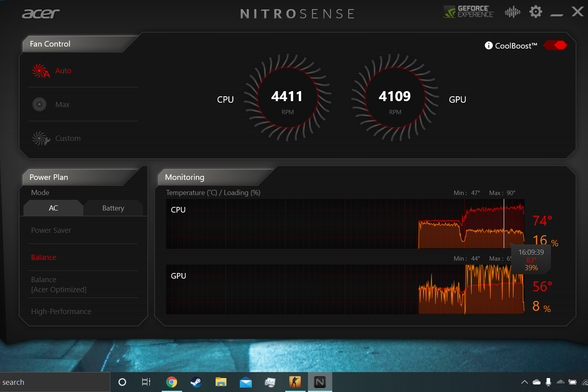Viewport: 588px width, 392px height.
Task: Toggle the CoolBoost switch
Action: (x=555, y=45)
